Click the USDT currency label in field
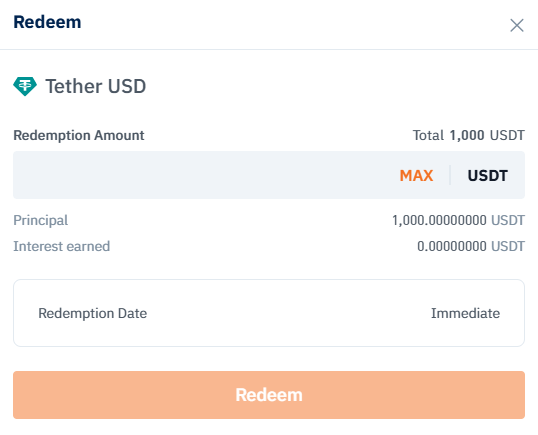The width and height of the screenshot is (538, 435). coord(488,176)
